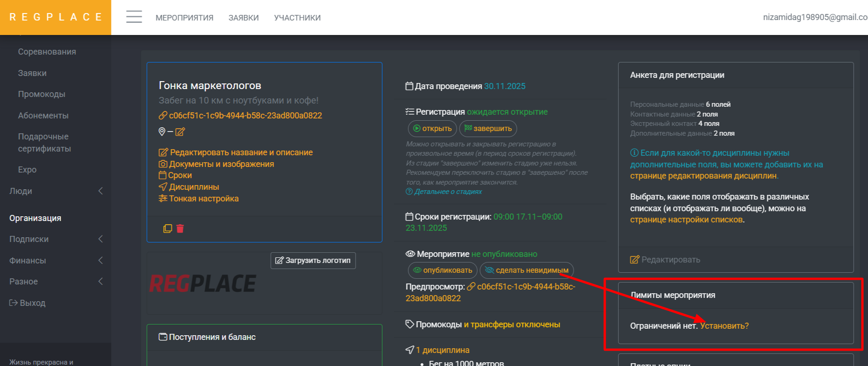Click registration status ожидается открытие
Screen dimensions: 868x366
pos(507,112)
